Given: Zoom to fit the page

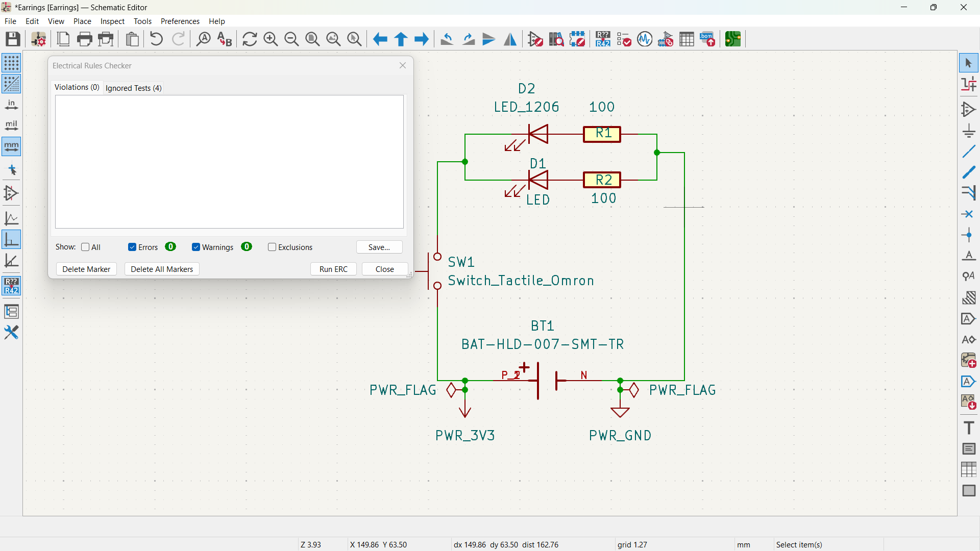Looking at the screenshot, I should coord(312,39).
